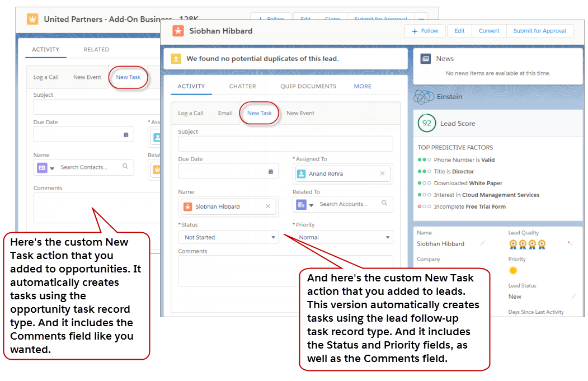Image resolution: width=588 pixels, height=381 pixels.
Task: Open the Due Date calendar picker in opportunity window
Action: pyautogui.click(x=126, y=135)
